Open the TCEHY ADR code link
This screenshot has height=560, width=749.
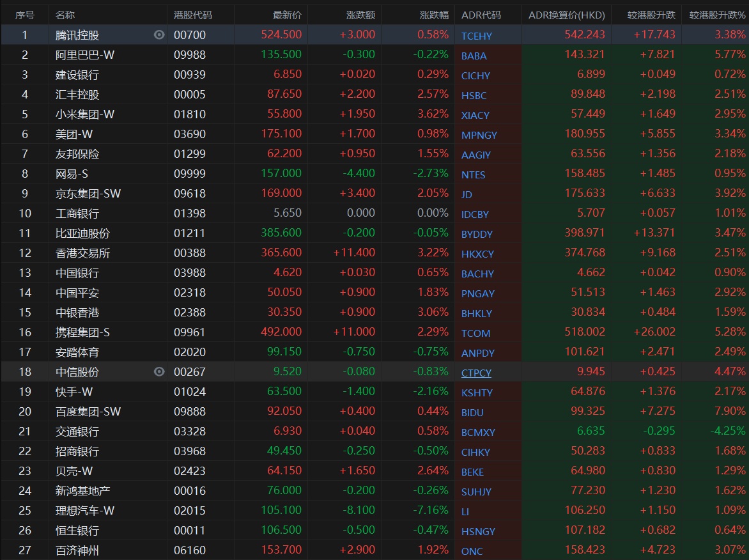[476, 36]
